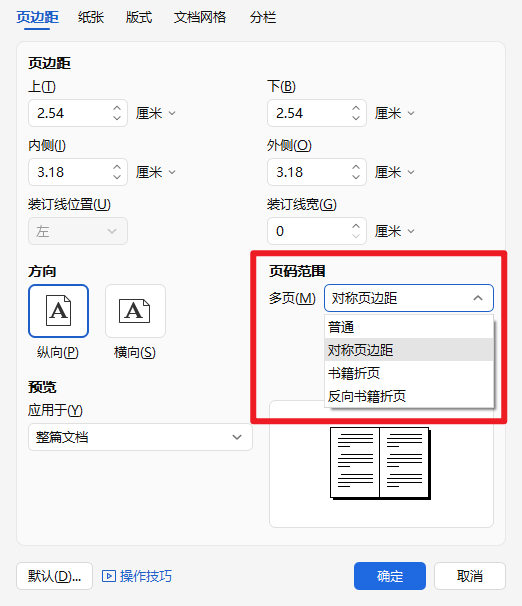Screen dimensions: 522x606
Task: Click the 确定 confirm button
Action: 390,576
